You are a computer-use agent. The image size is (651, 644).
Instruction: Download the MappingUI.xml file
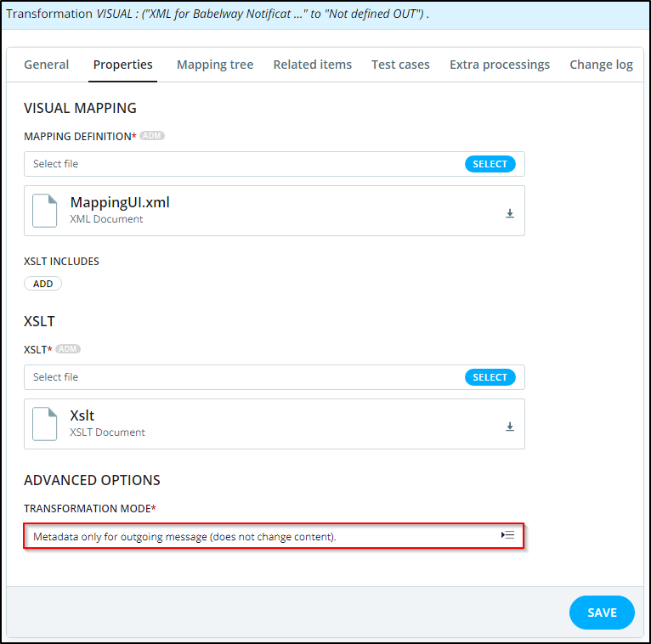(510, 213)
